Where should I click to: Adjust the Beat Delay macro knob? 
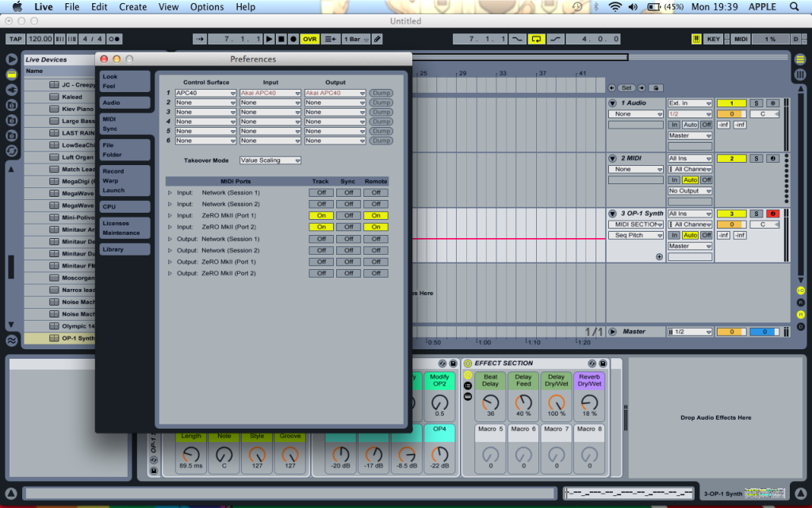click(x=490, y=402)
